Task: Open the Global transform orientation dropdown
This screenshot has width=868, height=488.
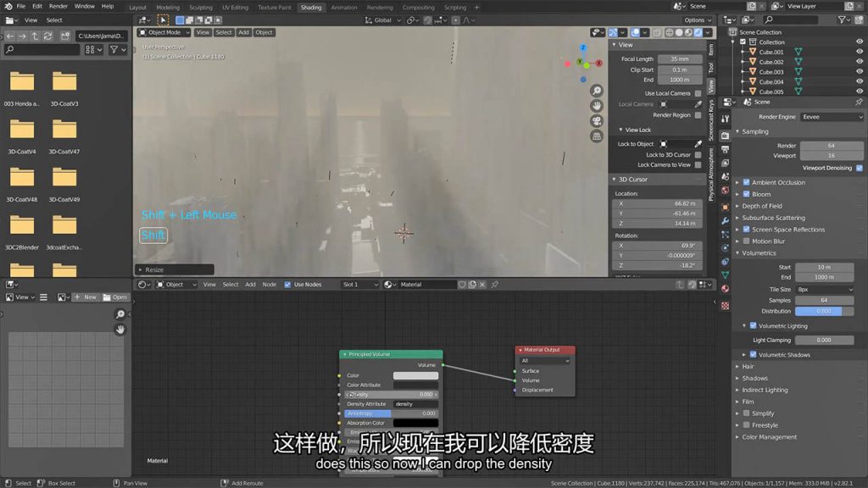Action: coord(382,20)
